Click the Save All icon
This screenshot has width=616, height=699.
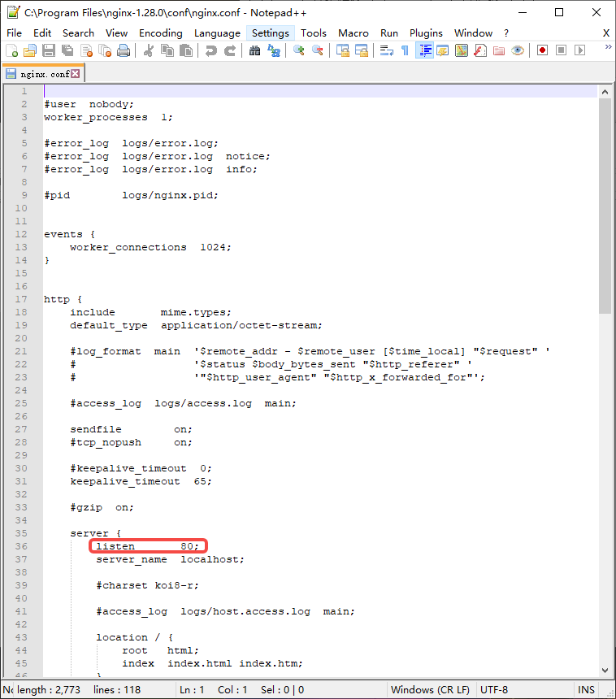(67, 50)
